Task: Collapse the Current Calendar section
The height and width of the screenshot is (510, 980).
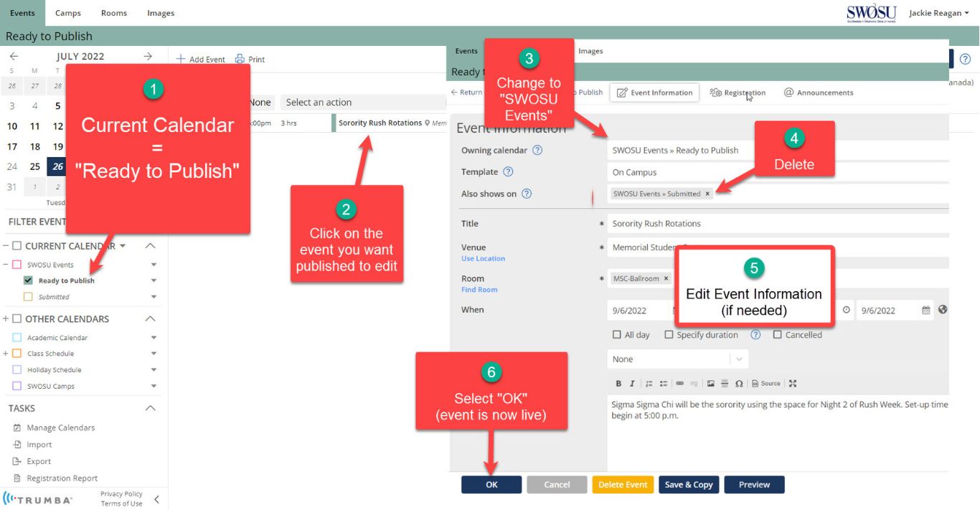Action: [150, 246]
